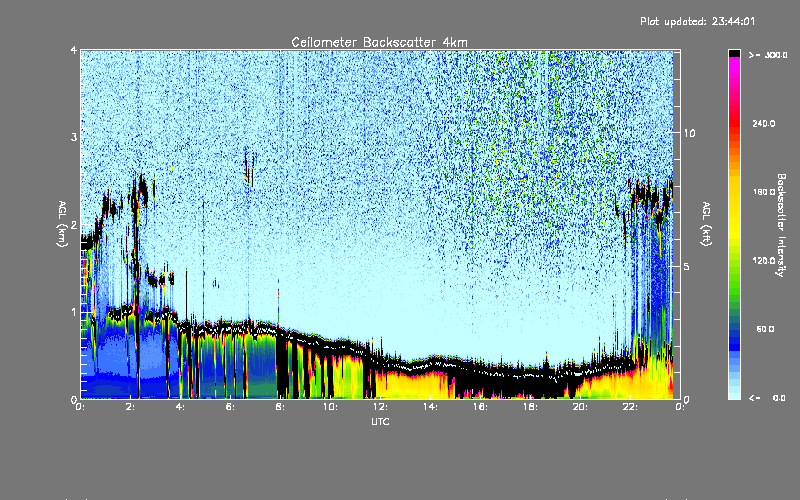Click the "8:" tick on the UTC axis
This screenshot has width=800, height=500.
(281, 407)
